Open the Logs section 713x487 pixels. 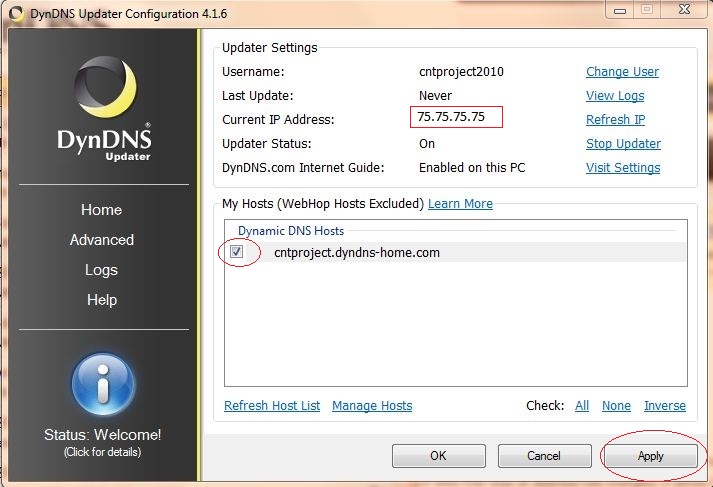(x=101, y=270)
